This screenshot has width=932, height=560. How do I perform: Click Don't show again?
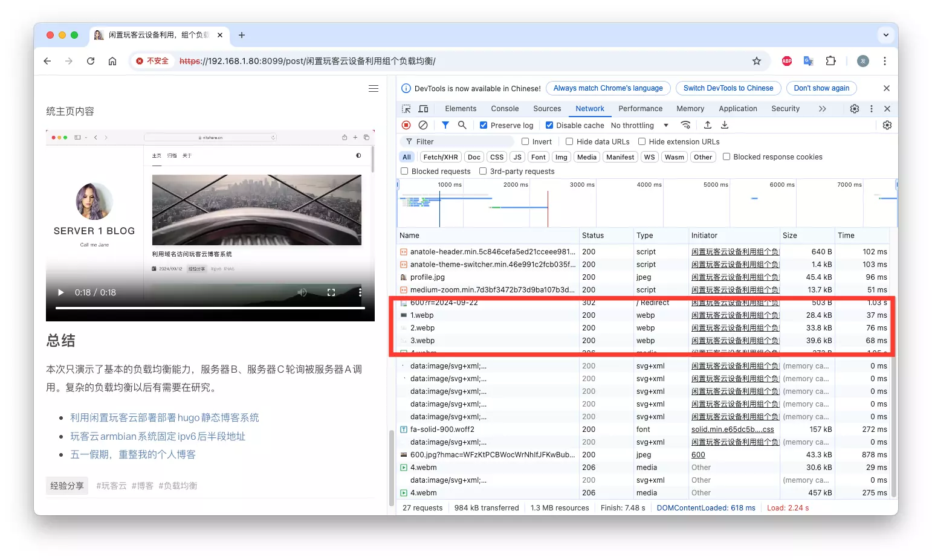click(821, 88)
